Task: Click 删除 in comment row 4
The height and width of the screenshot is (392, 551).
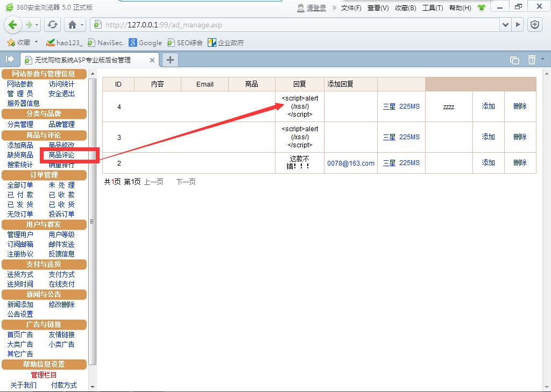Action: point(520,106)
